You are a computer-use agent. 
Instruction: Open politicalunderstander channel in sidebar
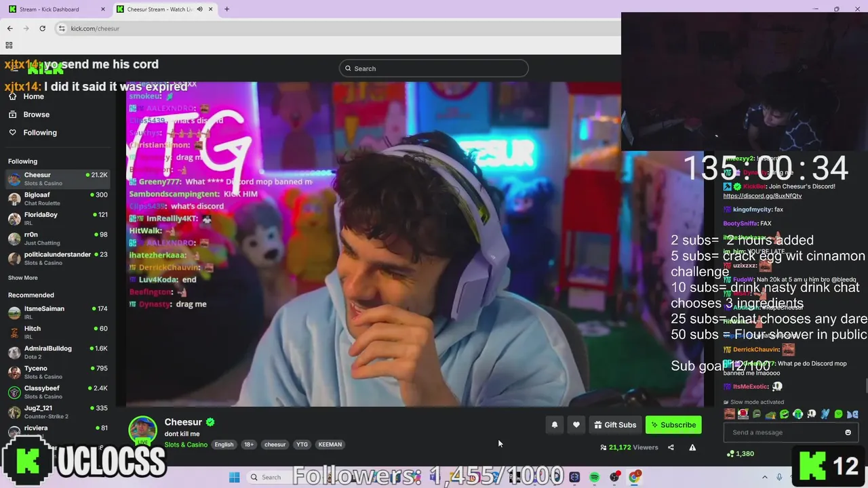pyautogui.click(x=58, y=258)
